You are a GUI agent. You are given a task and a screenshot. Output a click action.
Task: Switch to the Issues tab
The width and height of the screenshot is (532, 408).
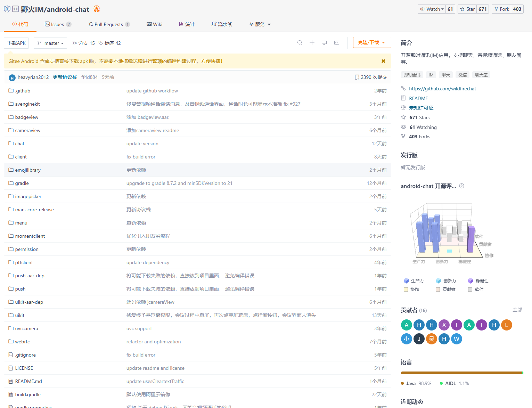[58, 24]
